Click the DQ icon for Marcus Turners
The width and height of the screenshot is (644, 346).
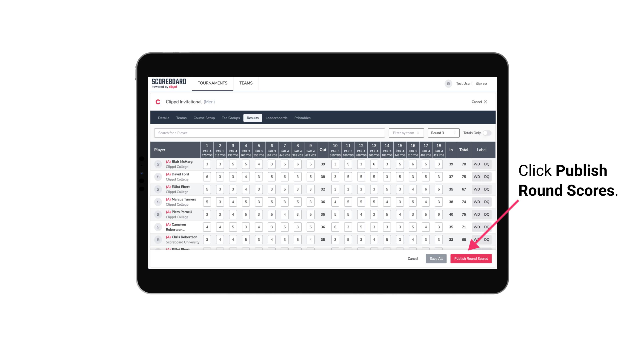tap(487, 202)
